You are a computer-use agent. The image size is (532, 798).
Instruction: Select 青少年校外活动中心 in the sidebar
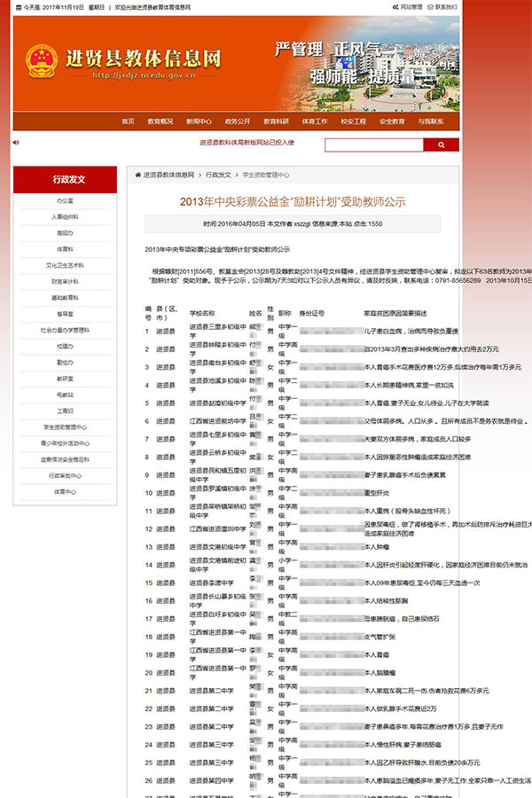pyautogui.click(x=65, y=443)
